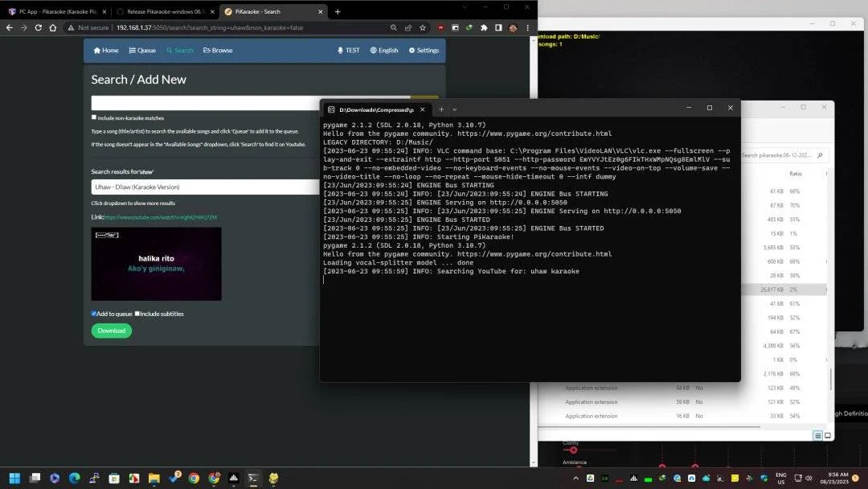Go forward in browser history
Image resolution: width=868 pixels, height=489 pixels.
[x=24, y=27]
